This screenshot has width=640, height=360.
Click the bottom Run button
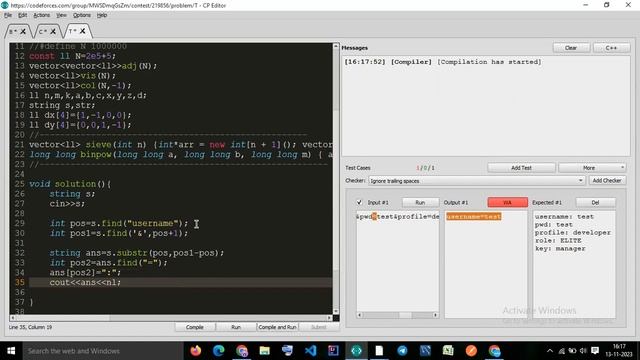coord(236,327)
